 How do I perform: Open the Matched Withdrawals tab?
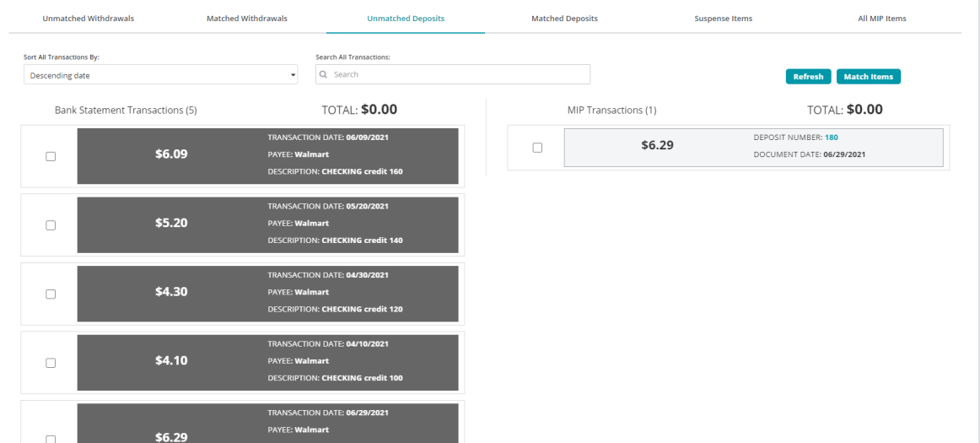click(246, 19)
